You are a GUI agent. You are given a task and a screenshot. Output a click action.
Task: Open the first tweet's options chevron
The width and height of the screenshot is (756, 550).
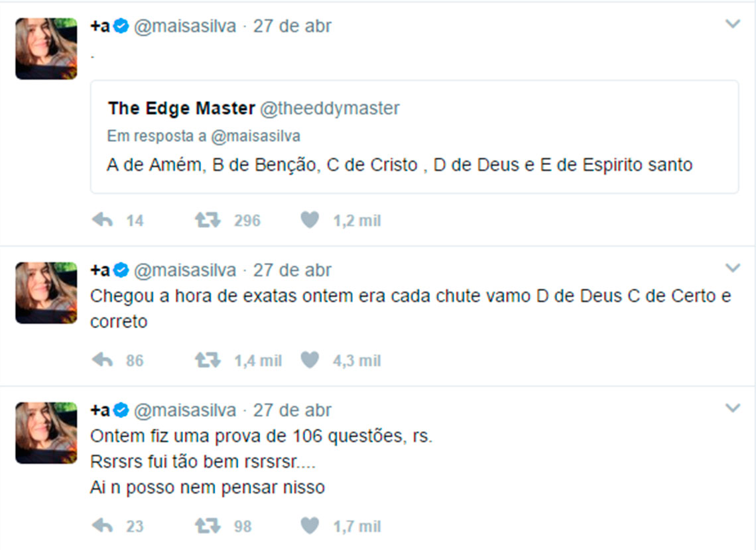(x=732, y=25)
